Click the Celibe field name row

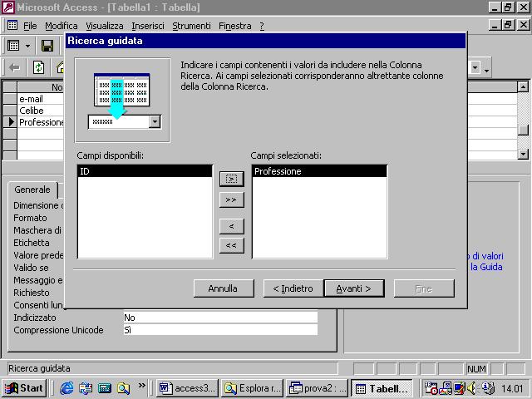click(x=40, y=111)
